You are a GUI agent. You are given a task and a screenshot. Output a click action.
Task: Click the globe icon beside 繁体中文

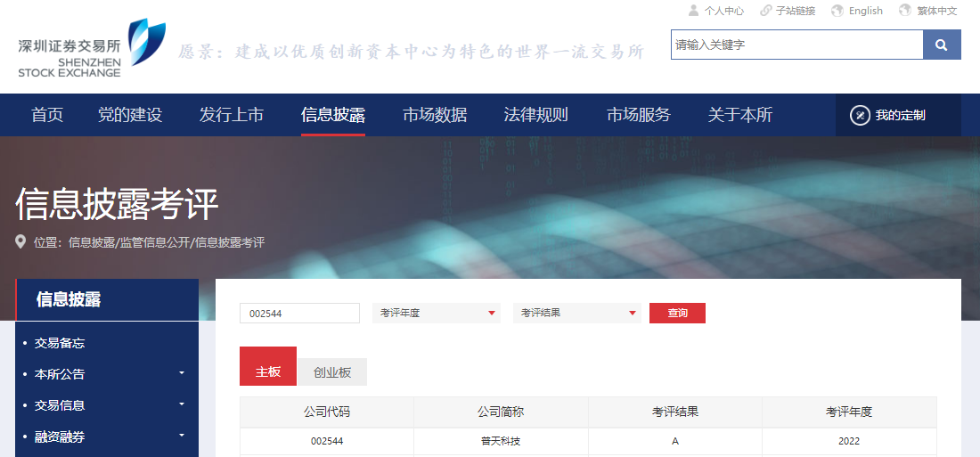click(905, 11)
